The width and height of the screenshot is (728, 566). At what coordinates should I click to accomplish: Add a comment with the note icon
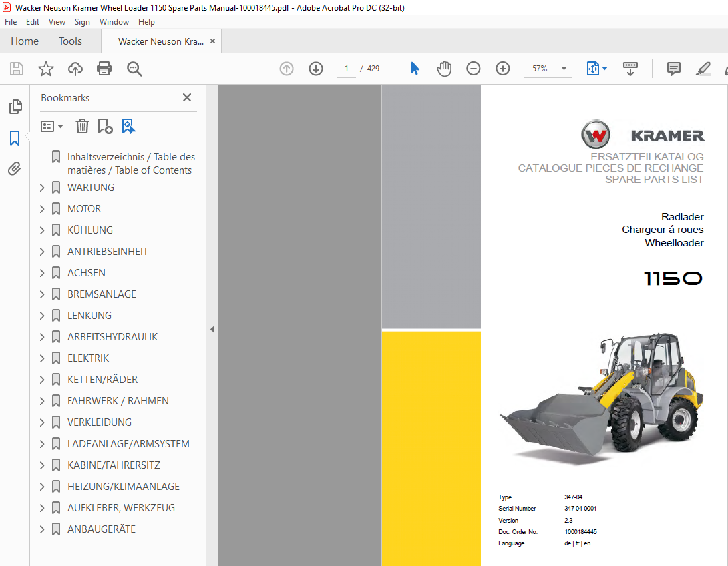point(674,69)
